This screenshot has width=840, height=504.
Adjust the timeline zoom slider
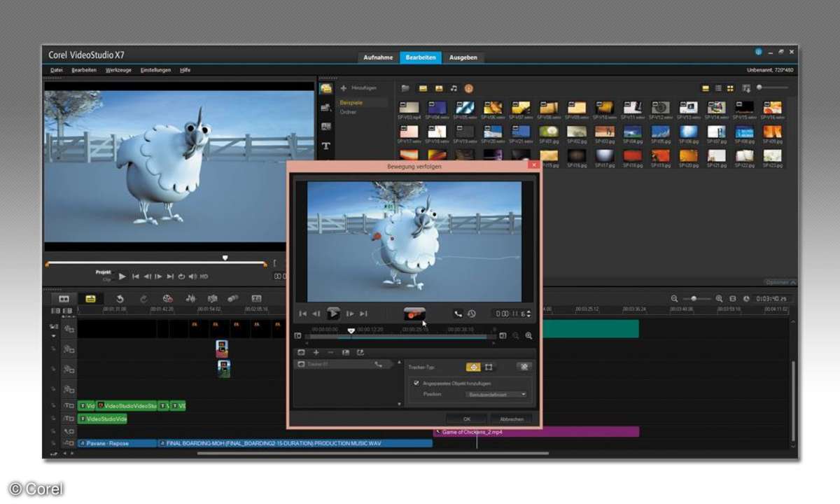pos(694,298)
